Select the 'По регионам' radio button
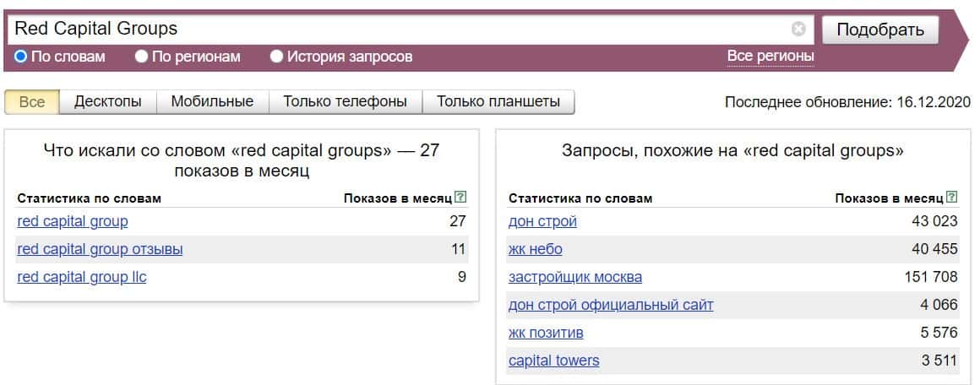Viewport: 980px width, 385px height. (x=142, y=57)
